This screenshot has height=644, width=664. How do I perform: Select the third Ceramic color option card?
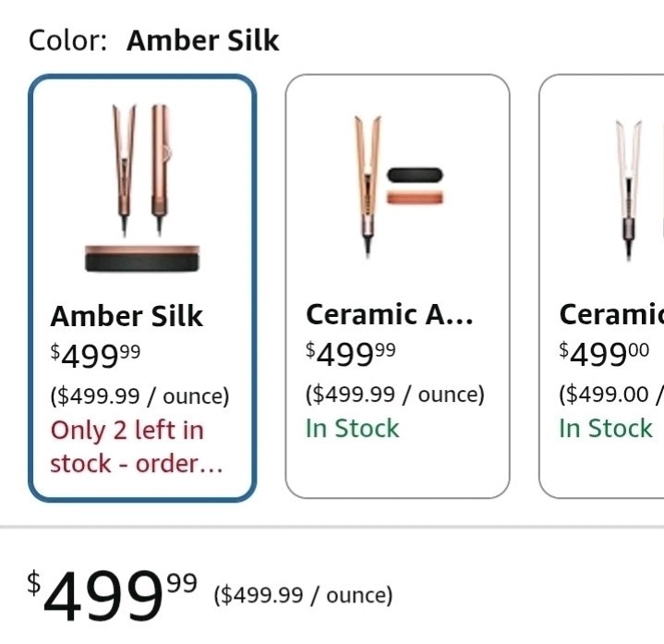(601, 286)
